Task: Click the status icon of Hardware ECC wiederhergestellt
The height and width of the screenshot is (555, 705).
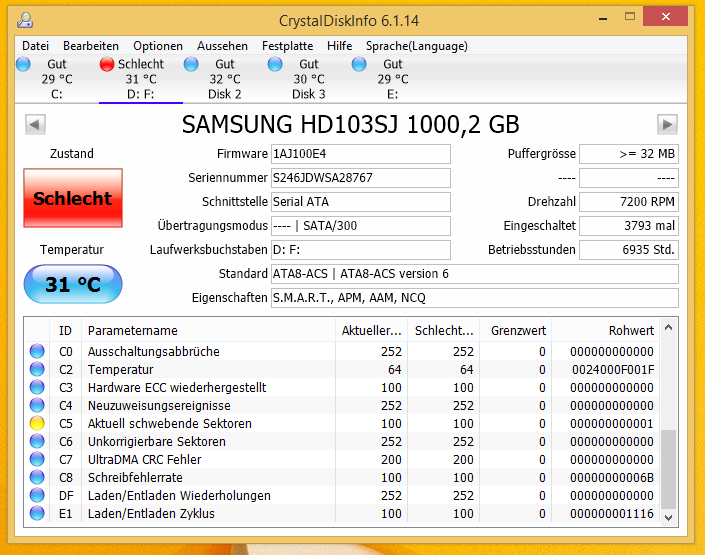Action: 37,387
